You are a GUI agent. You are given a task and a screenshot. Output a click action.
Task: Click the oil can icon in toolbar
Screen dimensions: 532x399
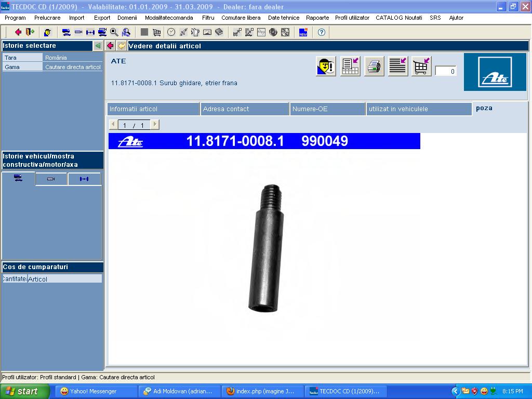[x=195, y=32]
